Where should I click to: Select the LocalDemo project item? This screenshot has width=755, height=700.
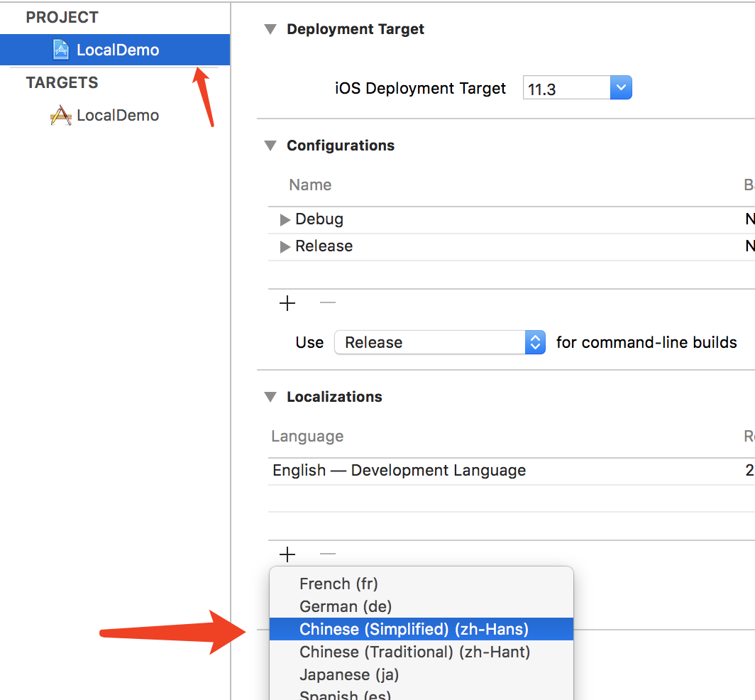115,50
